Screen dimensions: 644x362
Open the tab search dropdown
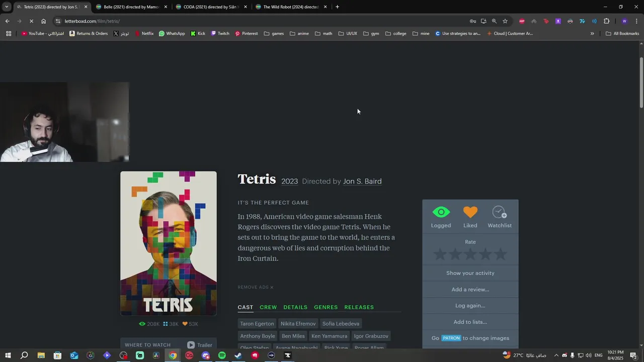7,7
